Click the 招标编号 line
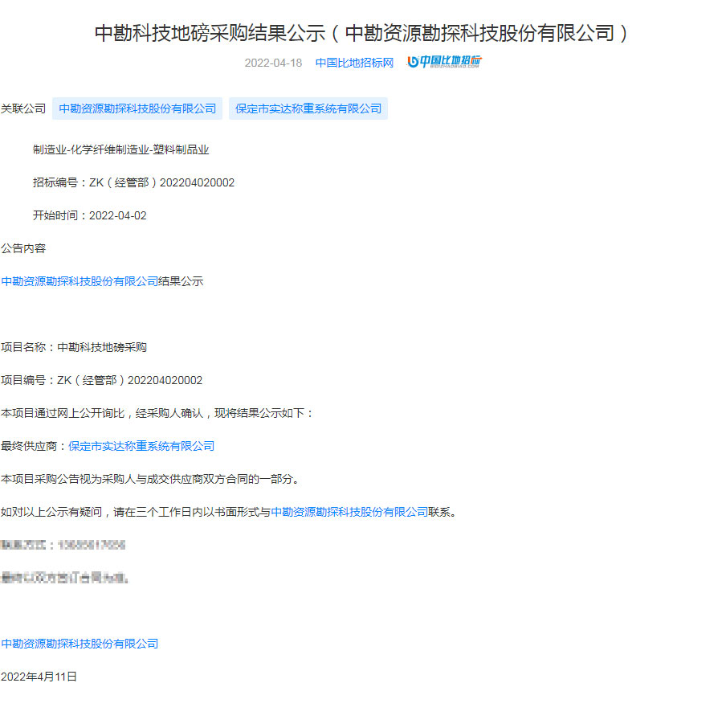Screen dimensions: 726x728 coord(133,182)
